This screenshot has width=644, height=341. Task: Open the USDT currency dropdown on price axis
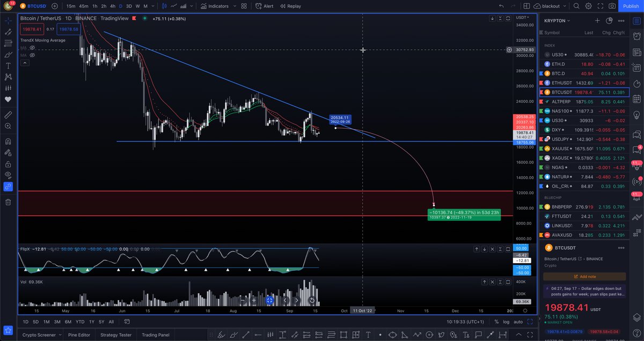(521, 18)
